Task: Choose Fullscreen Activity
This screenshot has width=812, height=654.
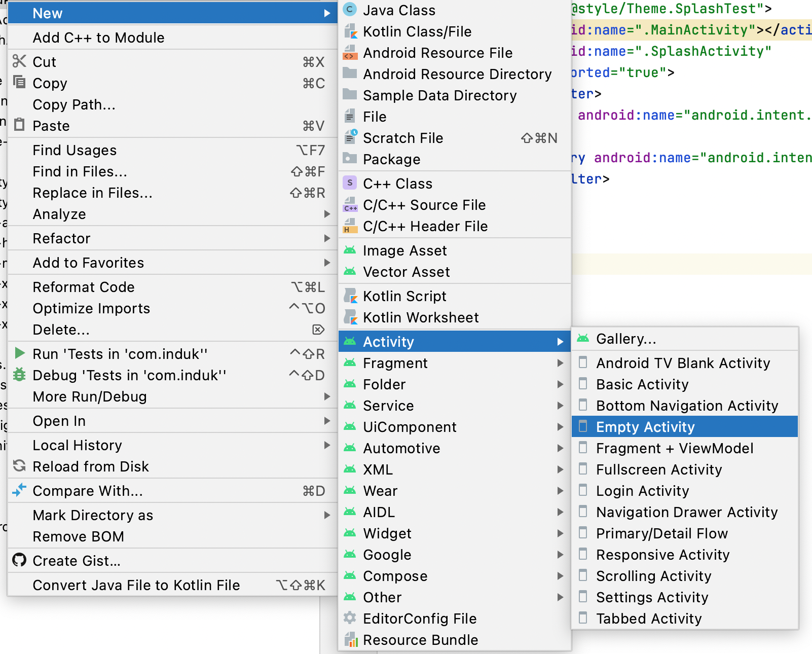Action: point(685,469)
